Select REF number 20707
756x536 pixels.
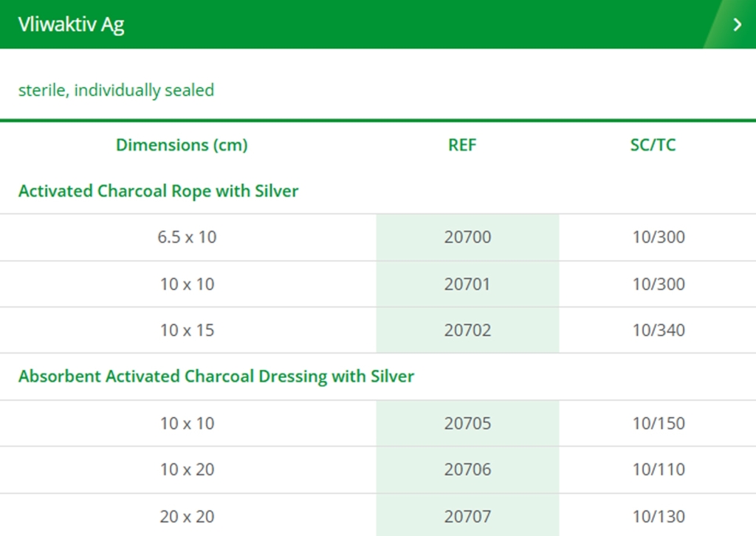[x=467, y=517]
